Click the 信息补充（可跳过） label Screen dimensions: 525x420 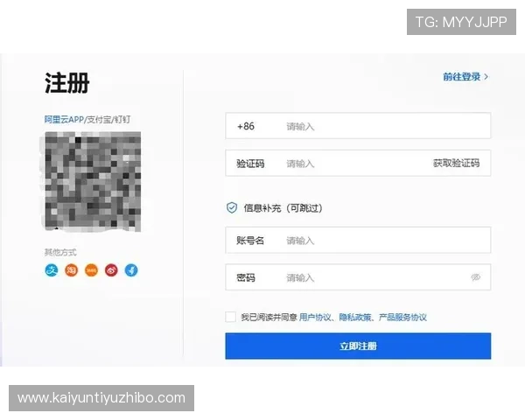point(283,208)
